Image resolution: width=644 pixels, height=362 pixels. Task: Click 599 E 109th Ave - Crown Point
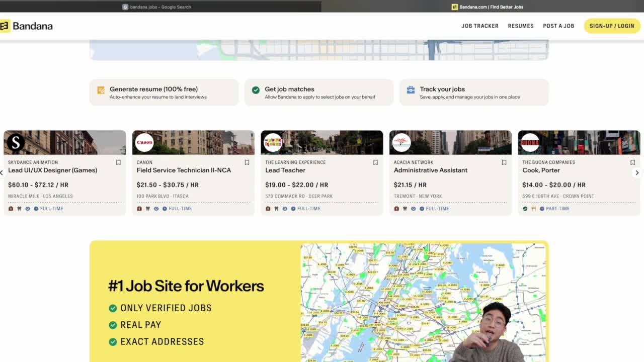pos(558,196)
